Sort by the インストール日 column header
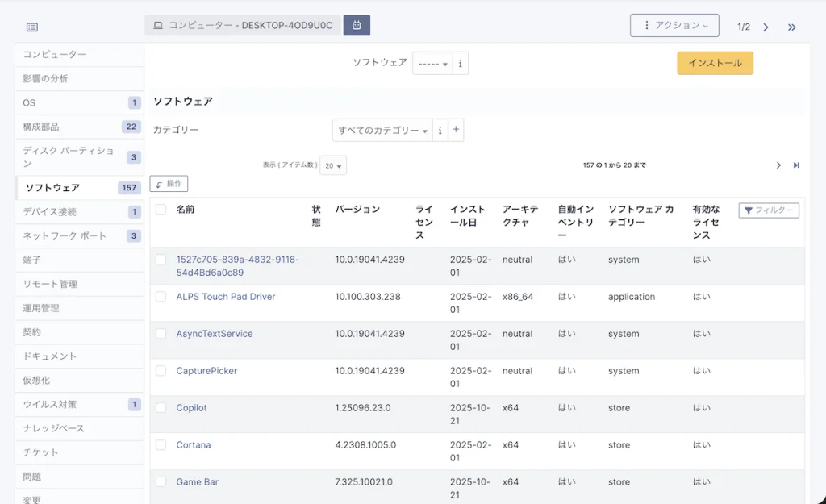The width and height of the screenshot is (826, 504). [x=468, y=216]
